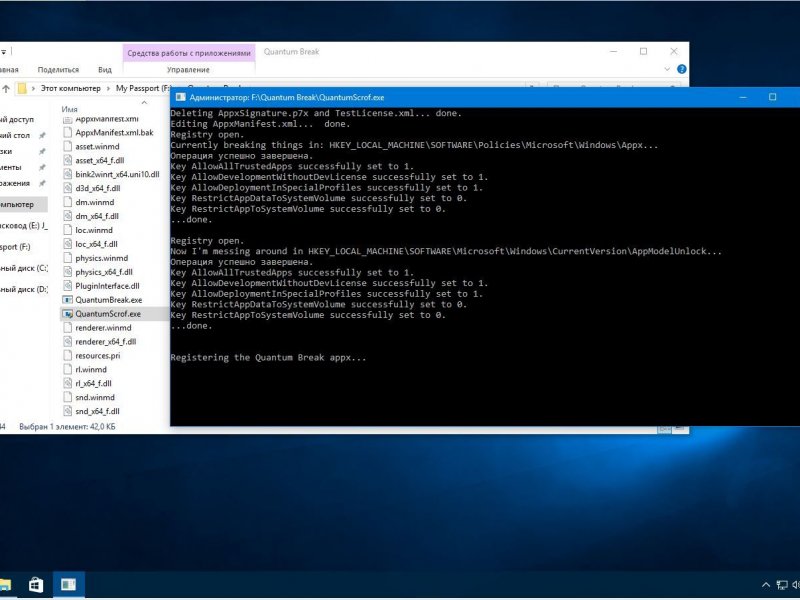
Task: Sort files by the "Имя" column header
Action: (69, 109)
